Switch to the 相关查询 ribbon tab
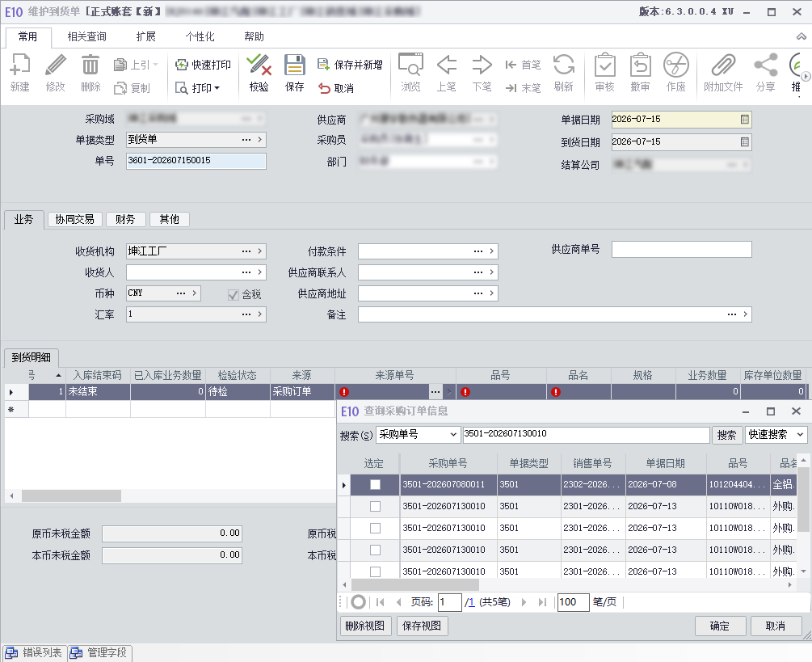This screenshot has height=662, width=812. point(87,37)
